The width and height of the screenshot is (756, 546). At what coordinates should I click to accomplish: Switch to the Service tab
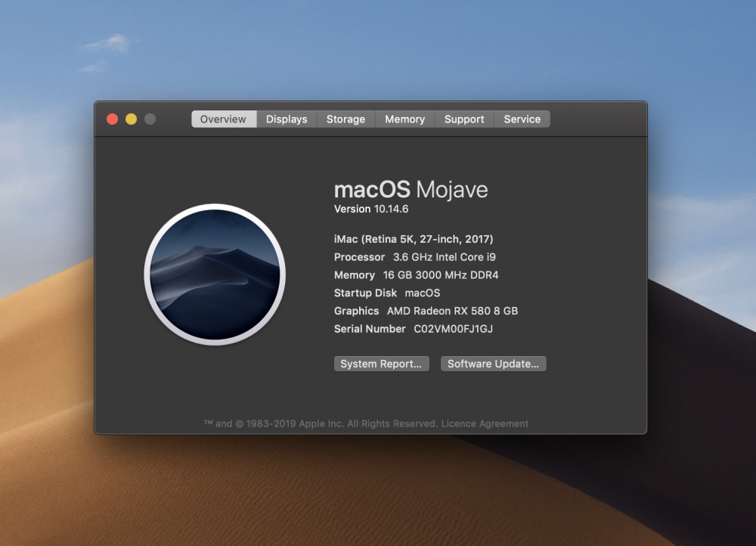pyautogui.click(x=522, y=119)
